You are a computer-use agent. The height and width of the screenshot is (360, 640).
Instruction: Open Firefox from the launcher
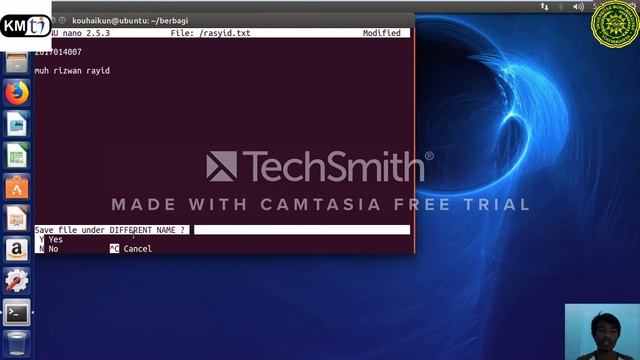(17, 93)
